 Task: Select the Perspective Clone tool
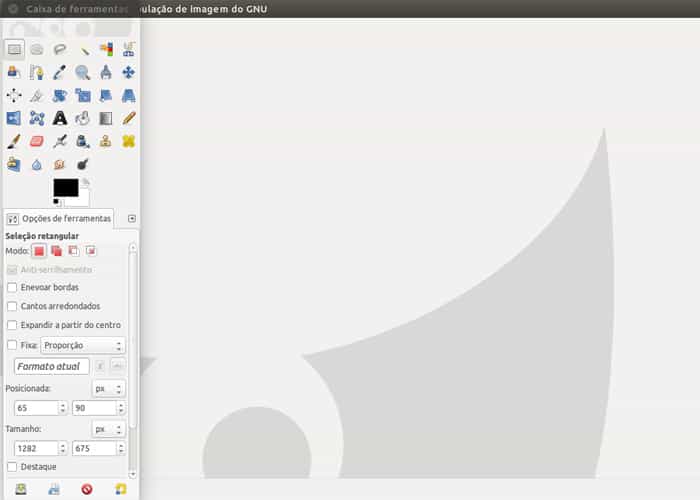pos(14,165)
